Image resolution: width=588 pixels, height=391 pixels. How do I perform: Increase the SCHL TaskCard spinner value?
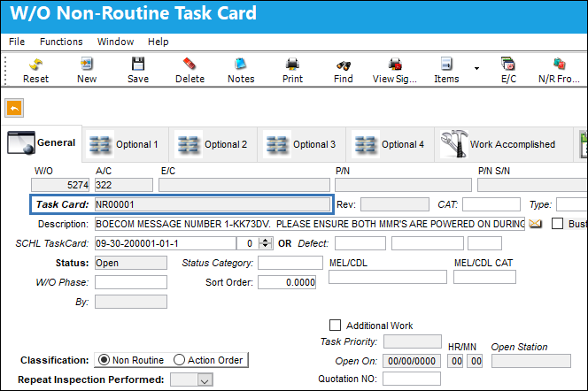point(266,241)
